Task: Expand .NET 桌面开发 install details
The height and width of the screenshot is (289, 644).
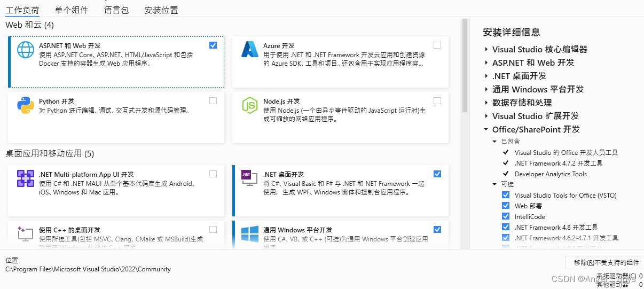Action: (x=486, y=76)
